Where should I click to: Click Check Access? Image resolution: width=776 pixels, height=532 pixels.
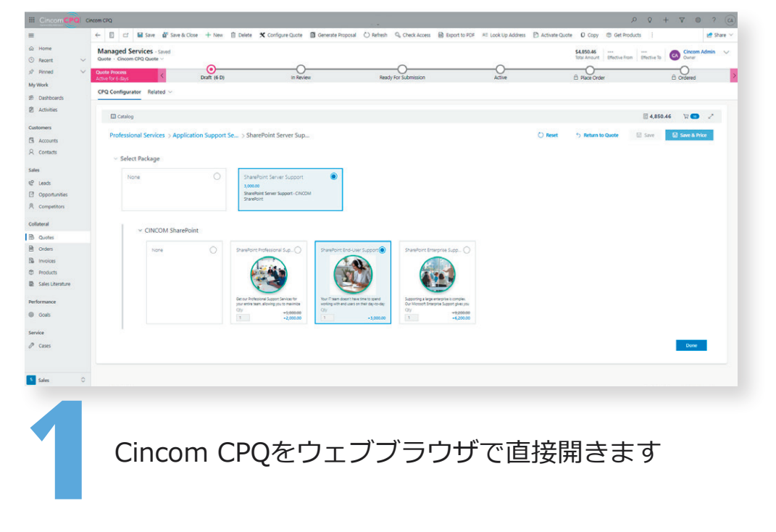pyautogui.click(x=412, y=35)
